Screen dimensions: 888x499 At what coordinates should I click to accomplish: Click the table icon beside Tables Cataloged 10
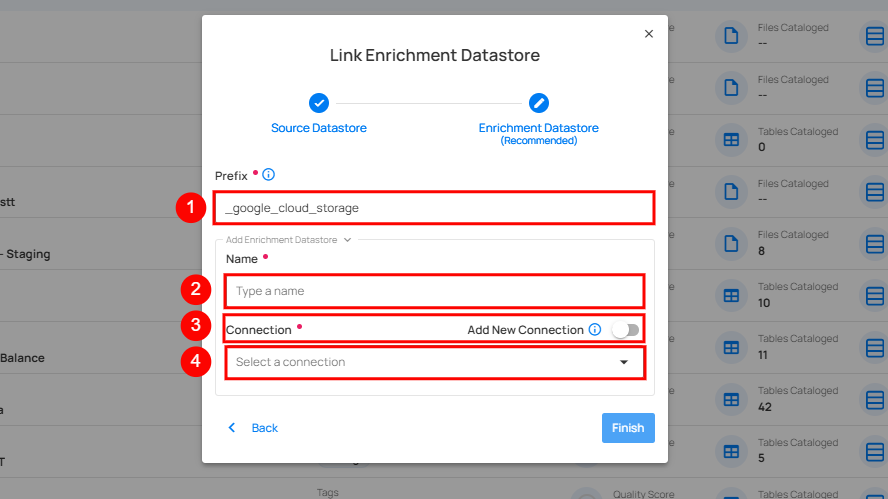coord(731,295)
